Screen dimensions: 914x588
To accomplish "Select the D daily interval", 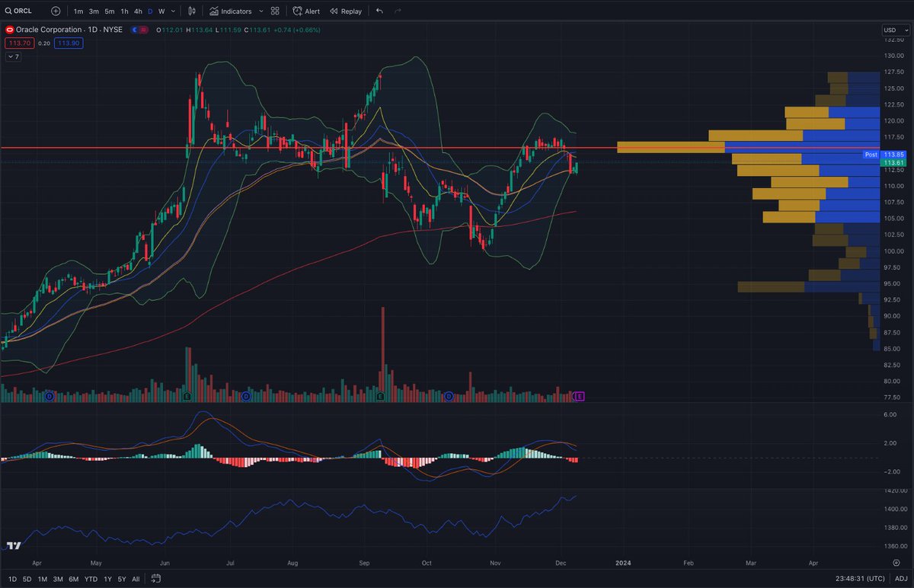I will click(x=150, y=11).
